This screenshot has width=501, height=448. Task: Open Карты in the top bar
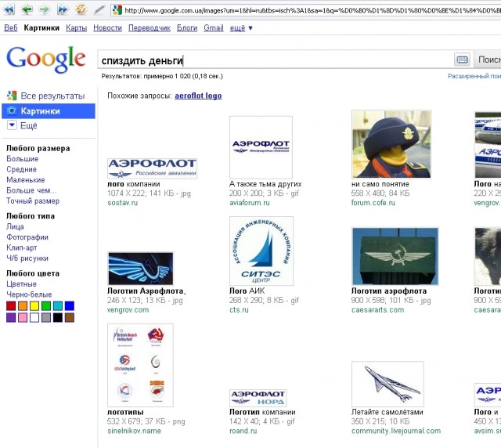pyautogui.click(x=77, y=28)
